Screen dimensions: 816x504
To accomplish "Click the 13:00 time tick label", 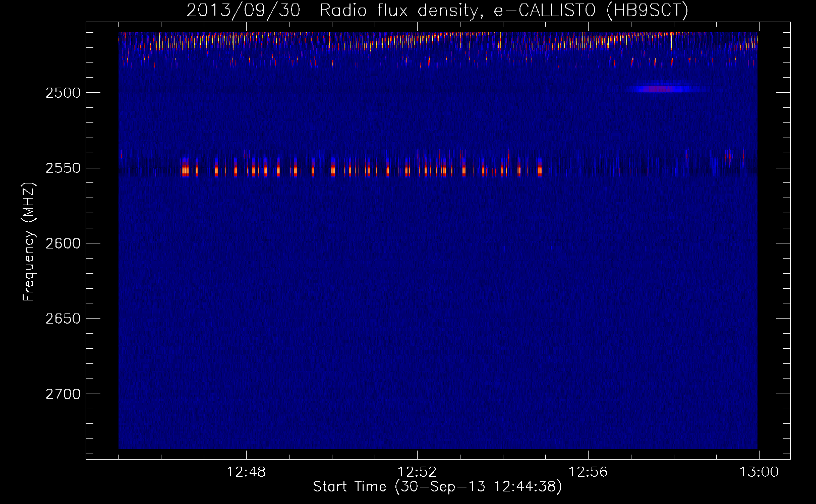I will pyautogui.click(x=759, y=472).
